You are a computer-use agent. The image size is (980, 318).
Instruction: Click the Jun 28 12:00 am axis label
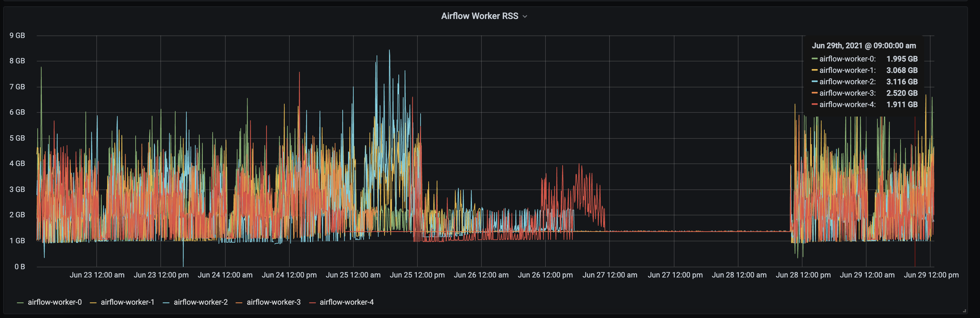pyautogui.click(x=739, y=275)
